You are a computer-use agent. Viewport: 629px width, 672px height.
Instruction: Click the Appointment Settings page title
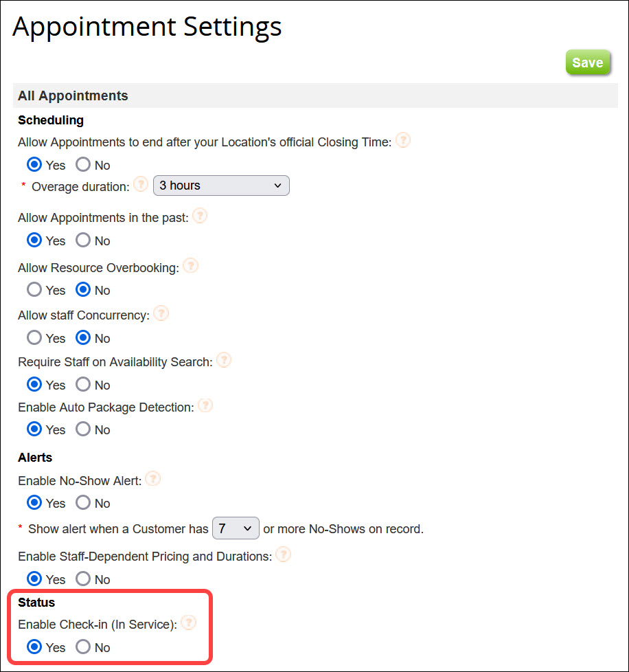click(147, 26)
